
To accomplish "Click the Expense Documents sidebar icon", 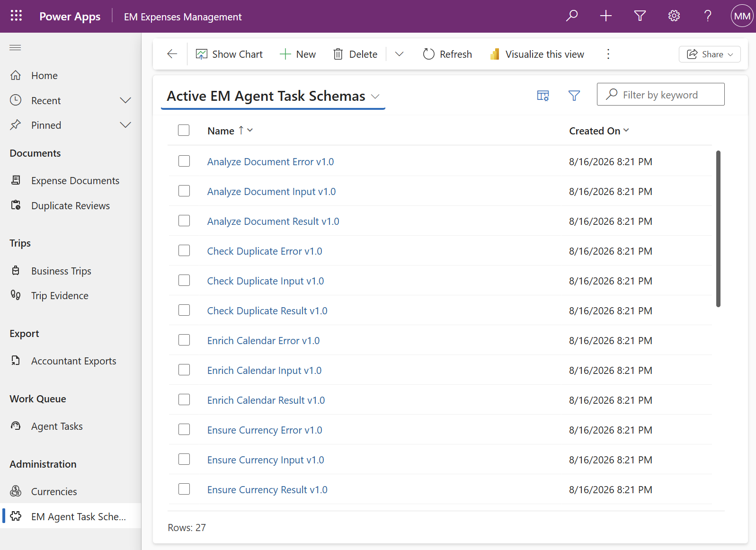I will pos(16,180).
